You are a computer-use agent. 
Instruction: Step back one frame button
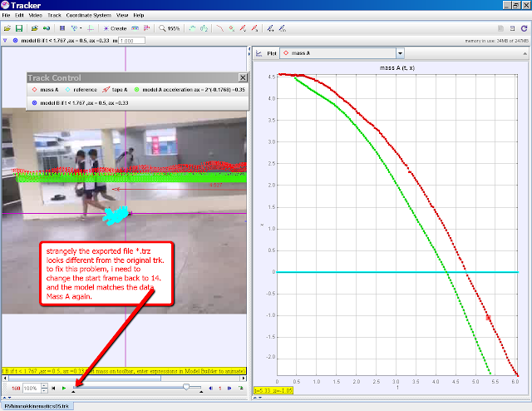tap(210, 389)
